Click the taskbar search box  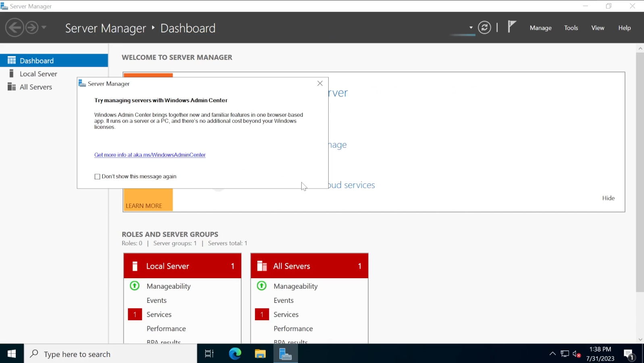point(111,354)
